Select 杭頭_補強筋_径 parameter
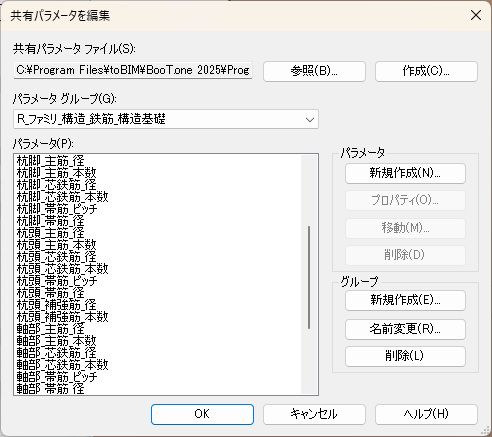492x437 pixels. click(x=57, y=305)
